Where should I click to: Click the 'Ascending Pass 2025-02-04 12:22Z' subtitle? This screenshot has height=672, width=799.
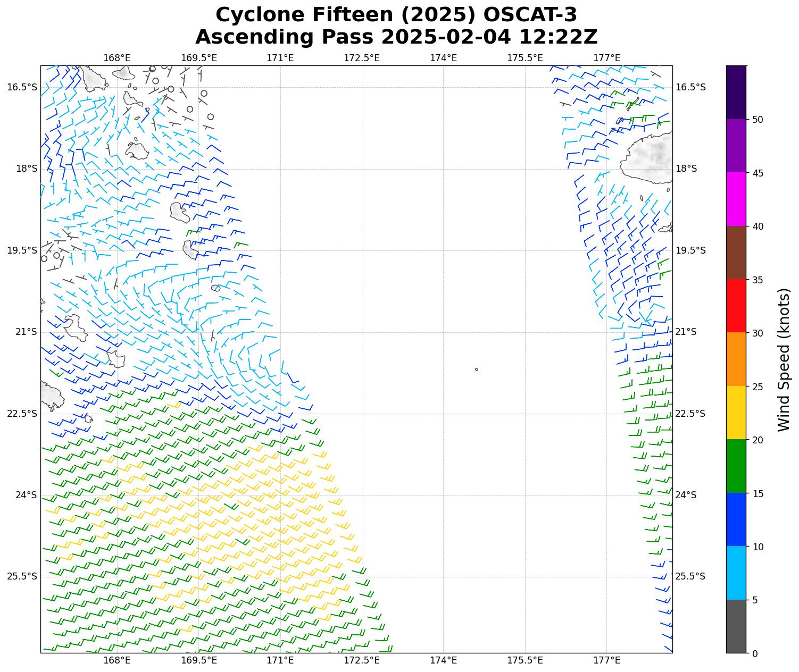[396, 37]
